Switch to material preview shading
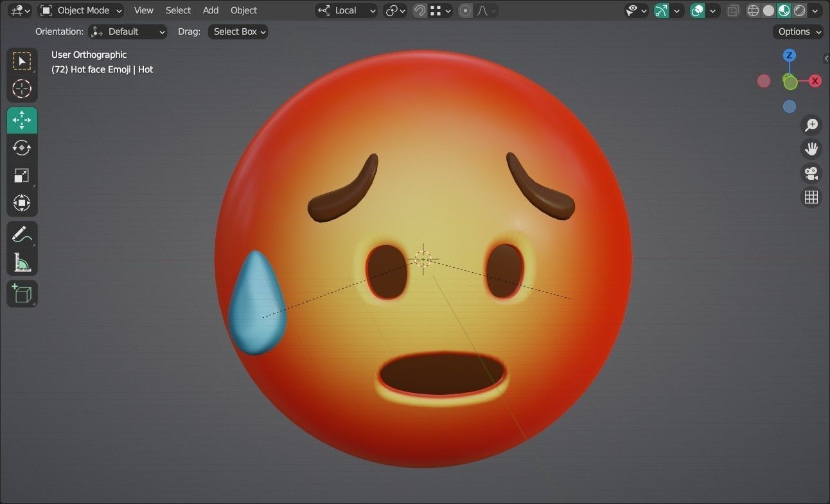Screen dimensions: 830x504 [784, 10]
